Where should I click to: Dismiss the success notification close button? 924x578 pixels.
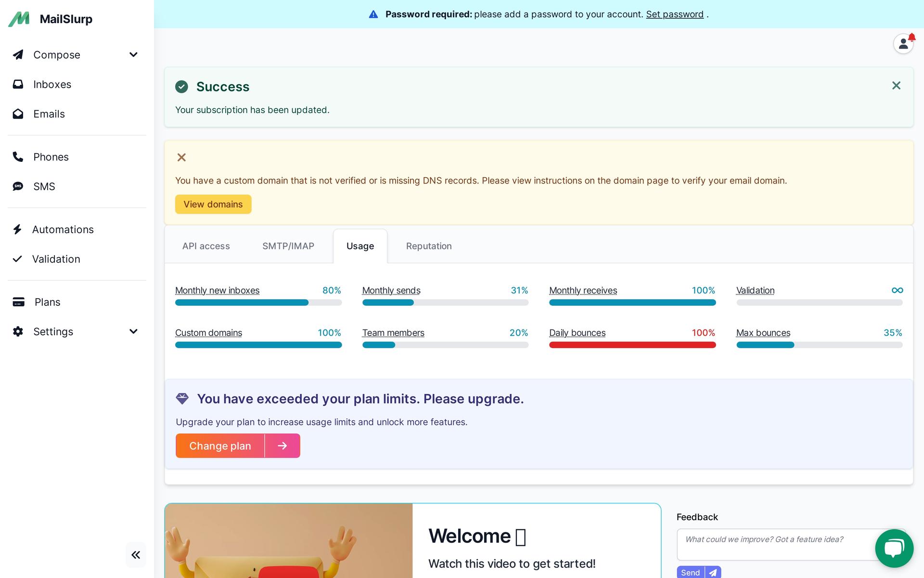(x=897, y=85)
